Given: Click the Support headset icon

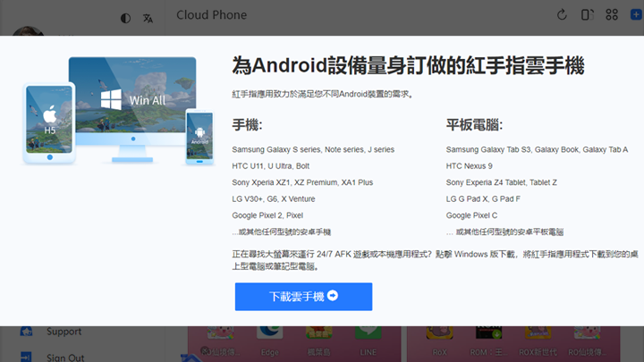Looking at the screenshot, I should (26, 331).
